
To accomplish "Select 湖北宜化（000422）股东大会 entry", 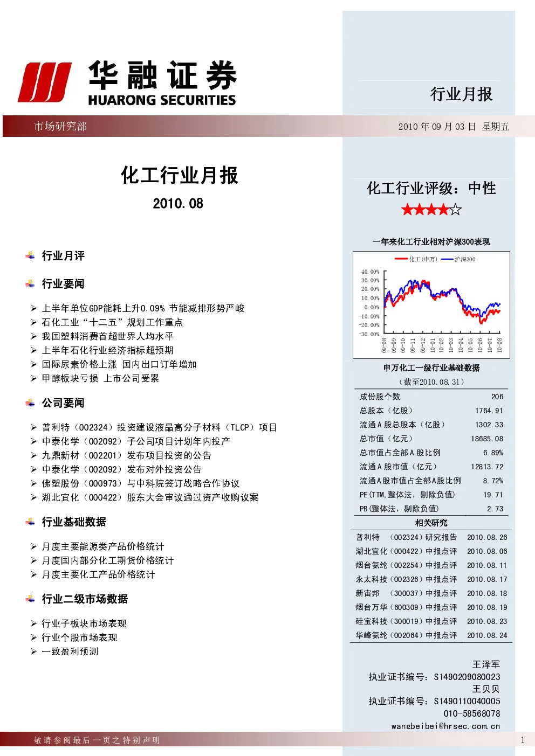I will (150, 497).
